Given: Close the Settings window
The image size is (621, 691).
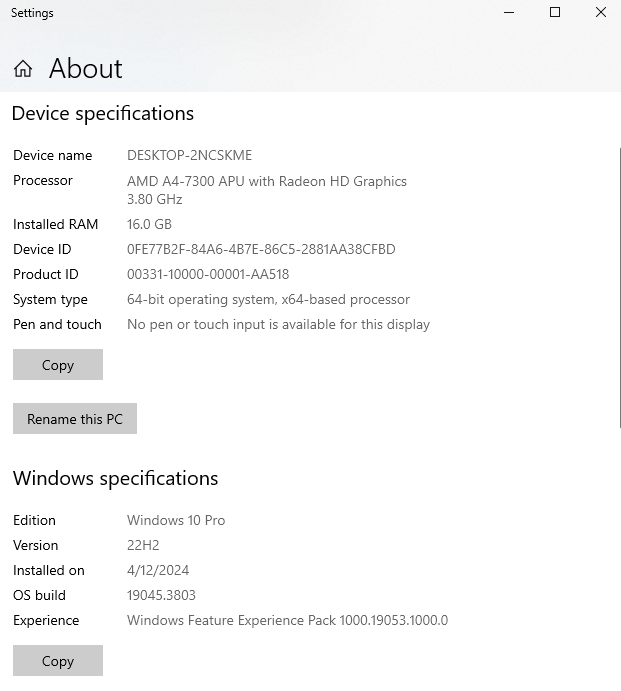Looking at the screenshot, I should 601,12.
